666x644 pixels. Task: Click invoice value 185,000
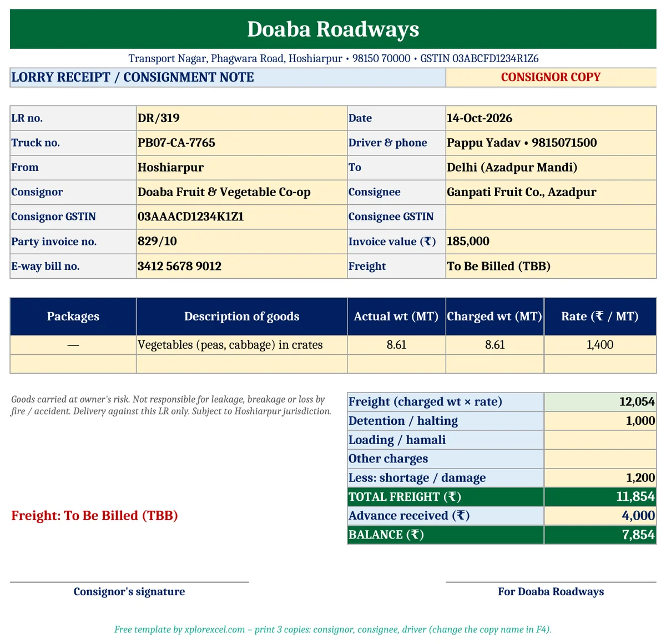point(551,241)
